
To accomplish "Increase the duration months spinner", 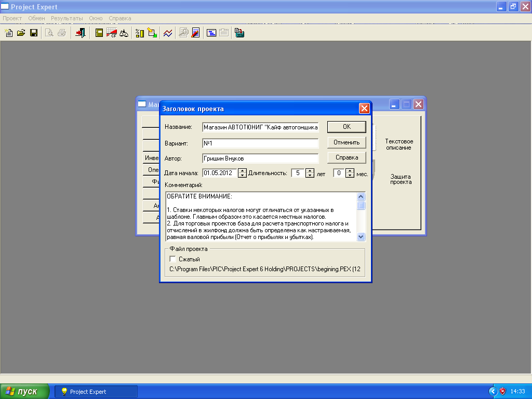I will 350,170.
